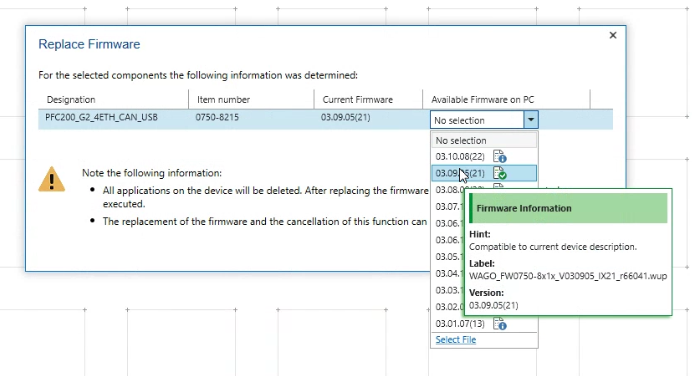Image resolution: width=692 pixels, height=376 pixels.
Task: Select the PFC200_G2_4ETH_CAN_USB designation cell
Action: (102, 117)
